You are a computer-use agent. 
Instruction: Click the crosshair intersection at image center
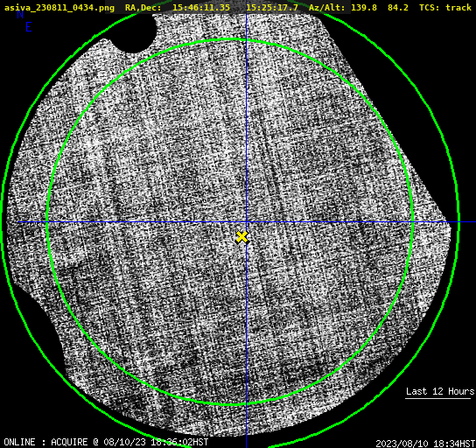246,222
